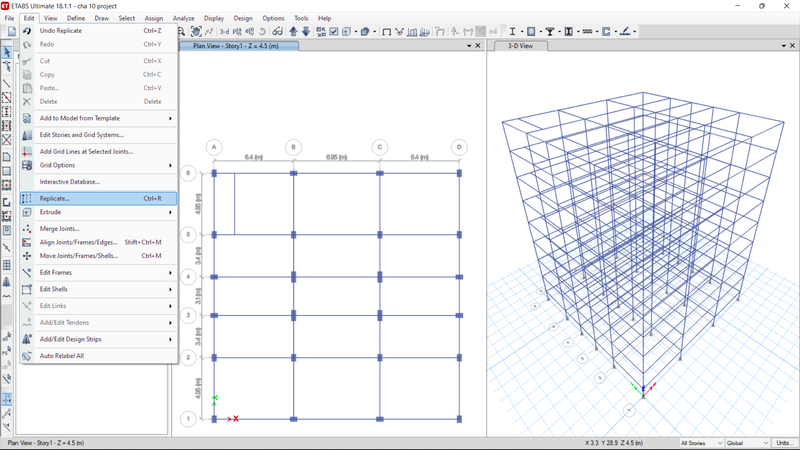The width and height of the screenshot is (800, 450).
Task: Open set display options checkmark icon
Action: 334,32
